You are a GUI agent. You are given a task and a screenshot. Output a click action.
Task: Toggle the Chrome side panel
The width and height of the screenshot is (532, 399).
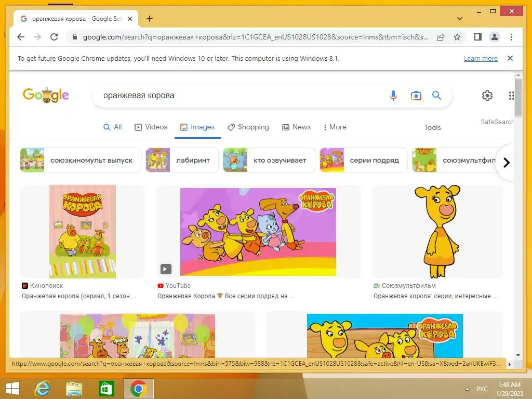click(478, 37)
